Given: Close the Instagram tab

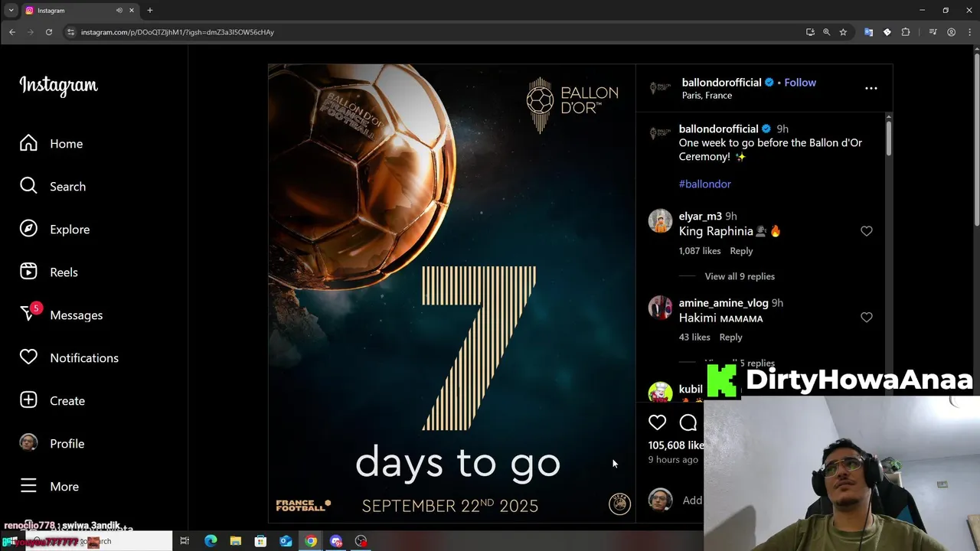Looking at the screenshot, I should [x=132, y=11].
